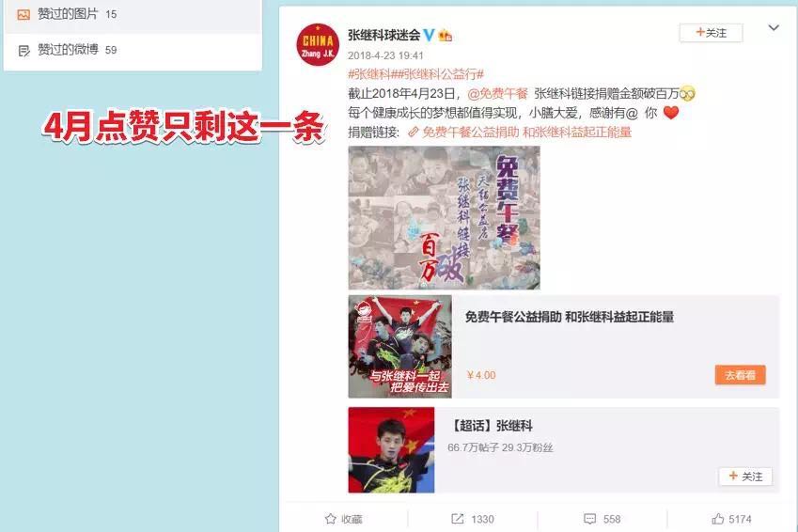Select the 赞过的微博 59 menu item
The height and width of the screenshot is (532, 798).
coord(133,50)
